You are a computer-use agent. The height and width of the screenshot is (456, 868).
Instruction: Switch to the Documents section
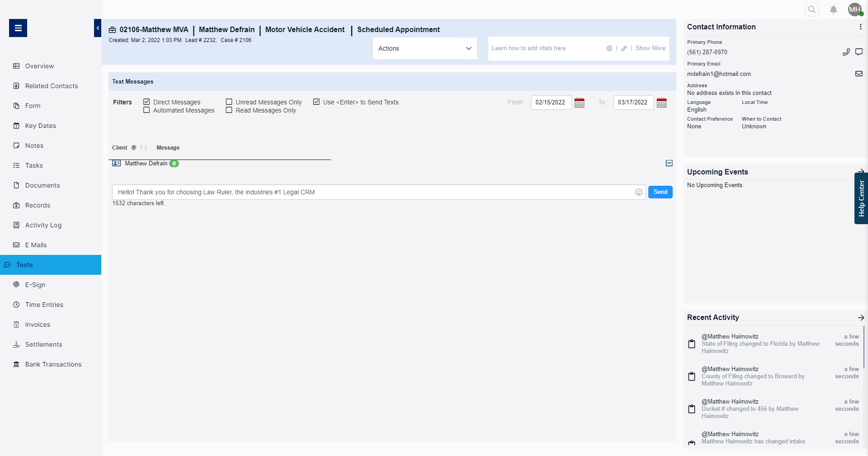point(42,185)
